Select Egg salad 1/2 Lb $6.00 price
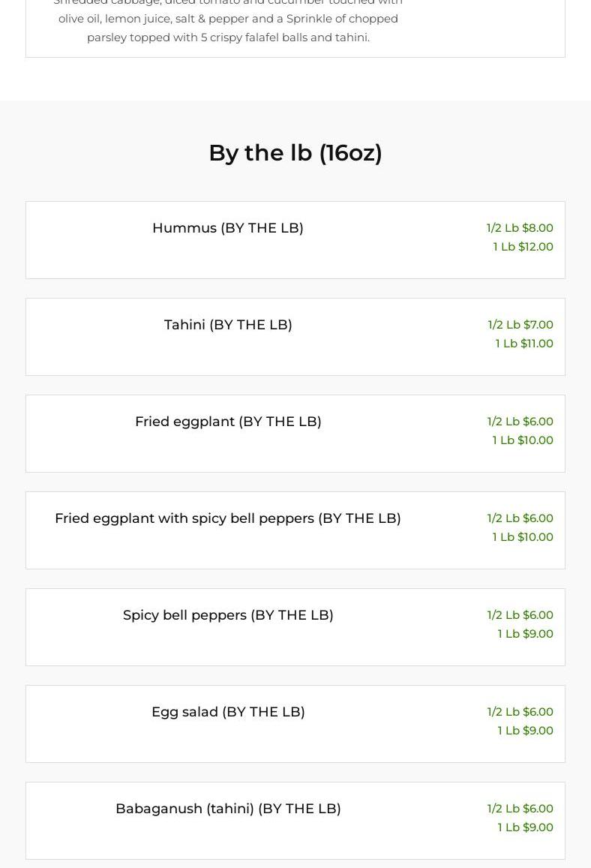This screenshot has height=868, width=591. [x=520, y=712]
